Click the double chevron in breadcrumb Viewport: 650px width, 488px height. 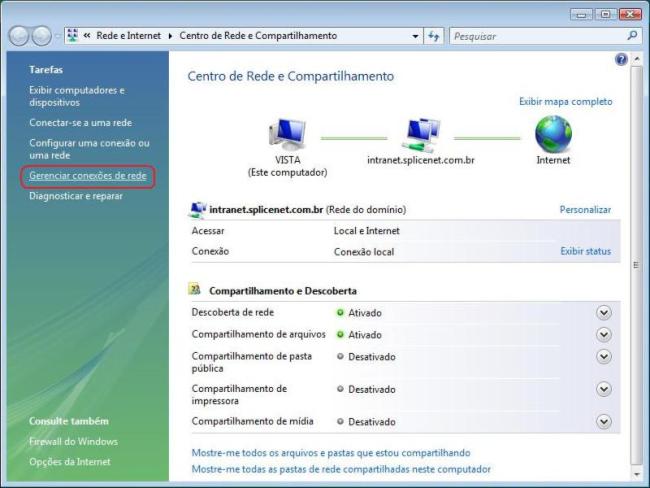[x=87, y=36]
